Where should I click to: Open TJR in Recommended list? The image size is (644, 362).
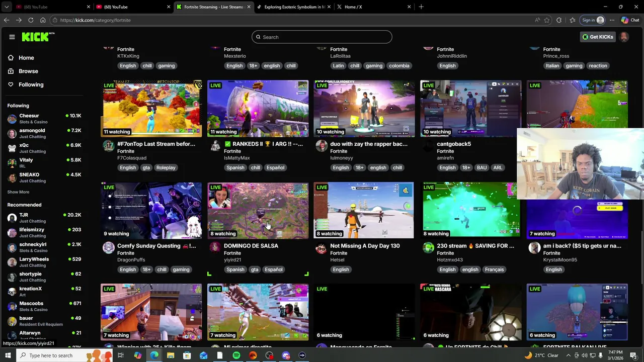coord(44,218)
